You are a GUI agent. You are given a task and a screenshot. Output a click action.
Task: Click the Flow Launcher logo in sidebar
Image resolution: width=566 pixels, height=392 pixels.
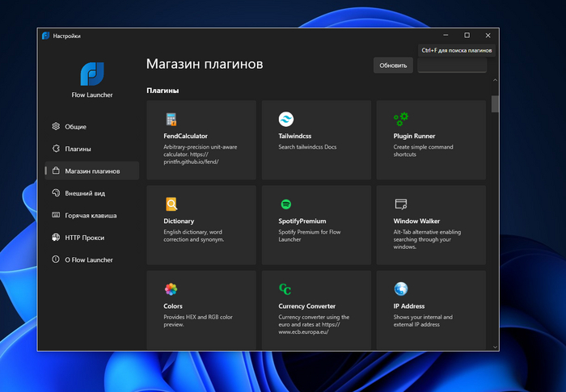coord(92,74)
